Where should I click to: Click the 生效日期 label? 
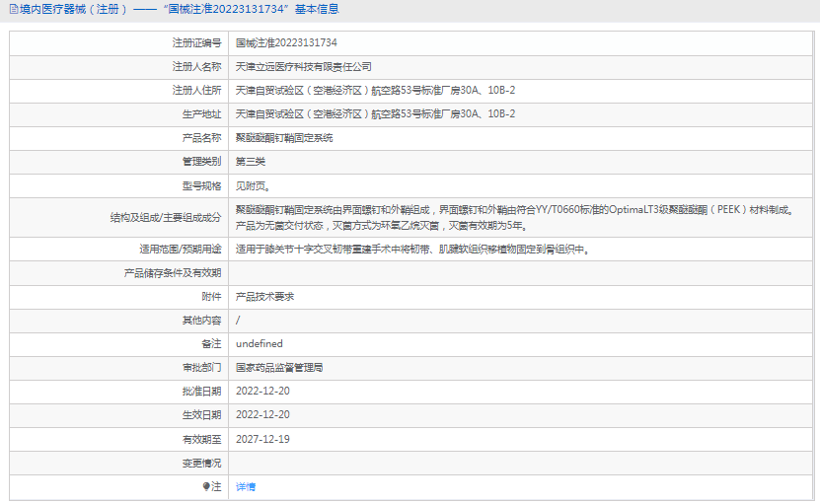202,415
